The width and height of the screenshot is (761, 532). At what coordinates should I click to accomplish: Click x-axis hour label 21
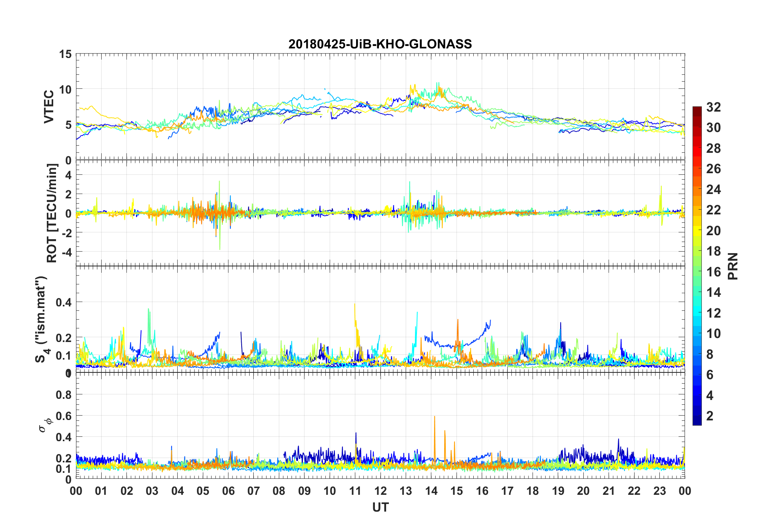point(609,491)
